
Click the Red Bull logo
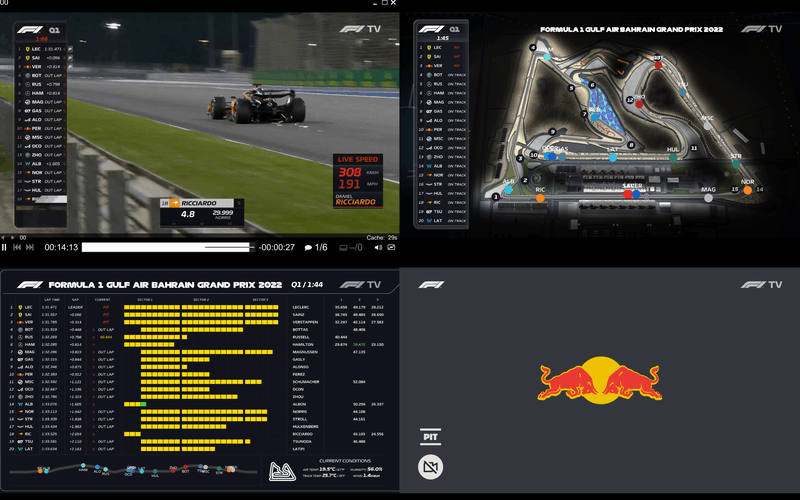coord(600,381)
